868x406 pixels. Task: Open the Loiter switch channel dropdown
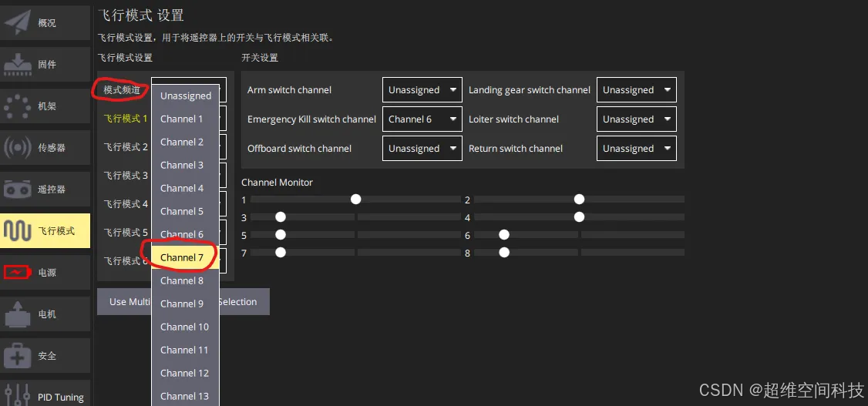pyautogui.click(x=637, y=119)
